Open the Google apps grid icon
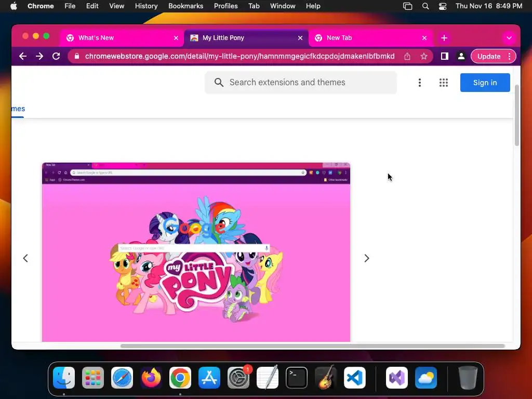This screenshot has height=399, width=532. pos(444,83)
